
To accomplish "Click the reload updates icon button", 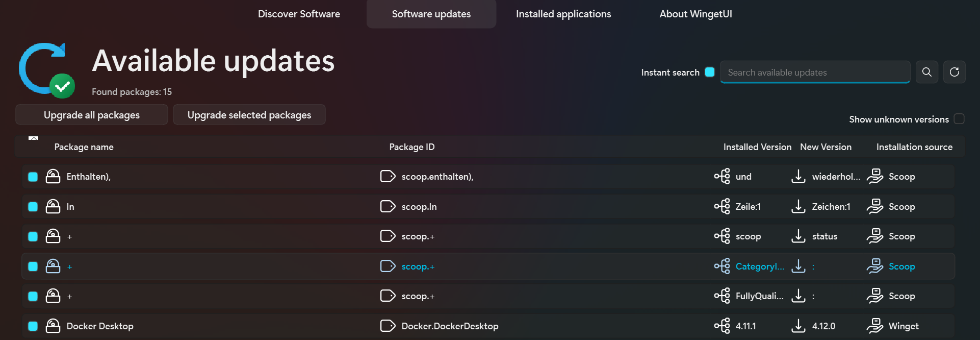I will 955,72.
